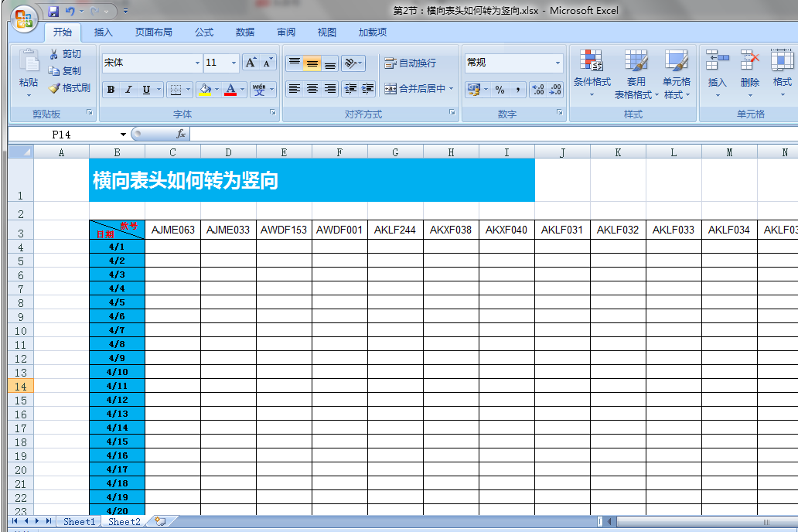Apply cell borders icon
The image size is (798, 532).
tap(176, 90)
